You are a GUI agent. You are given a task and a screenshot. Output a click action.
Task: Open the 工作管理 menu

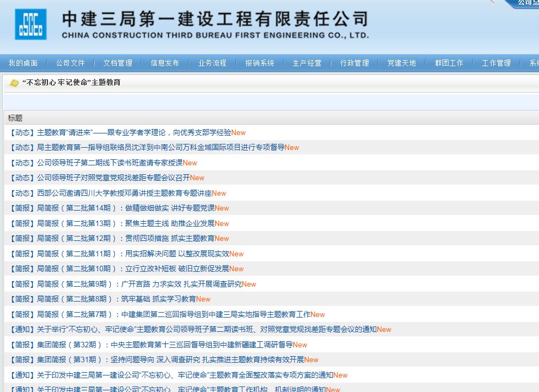[x=497, y=63]
